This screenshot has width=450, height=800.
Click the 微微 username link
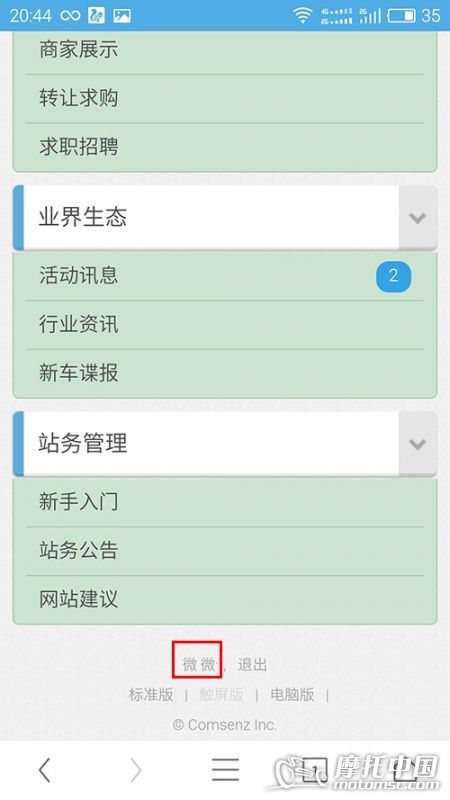[x=199, y=664]
